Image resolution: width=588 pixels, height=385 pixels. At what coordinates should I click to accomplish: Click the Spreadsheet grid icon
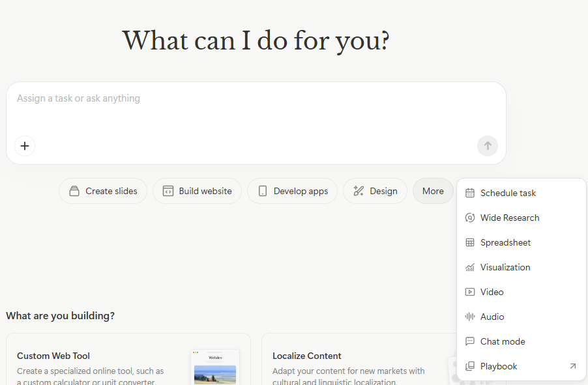click(x=469, y=242)
